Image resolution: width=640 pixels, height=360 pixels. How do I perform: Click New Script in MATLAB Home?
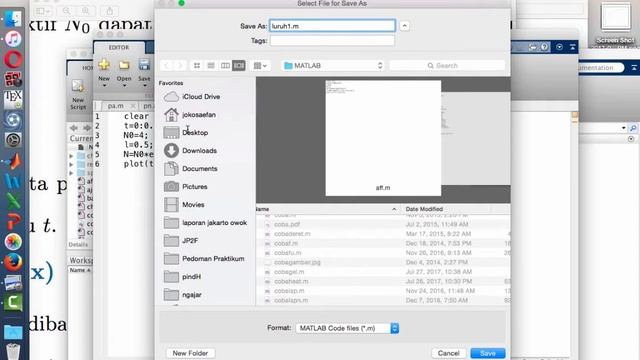[x=78, y=95]
